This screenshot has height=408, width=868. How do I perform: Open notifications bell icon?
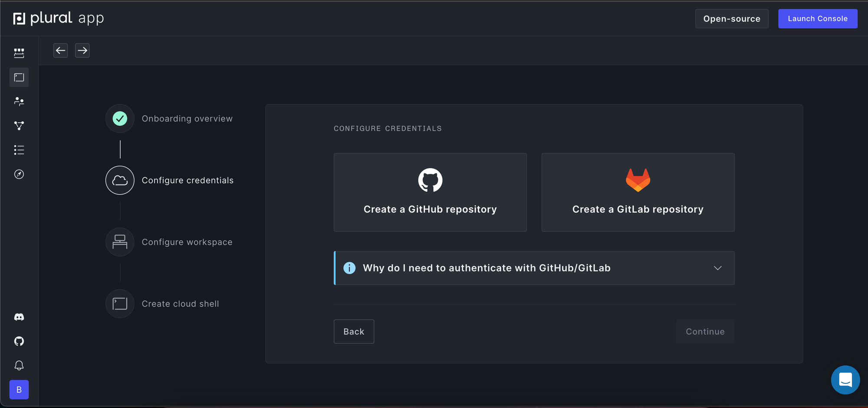(x=19, y=366)
